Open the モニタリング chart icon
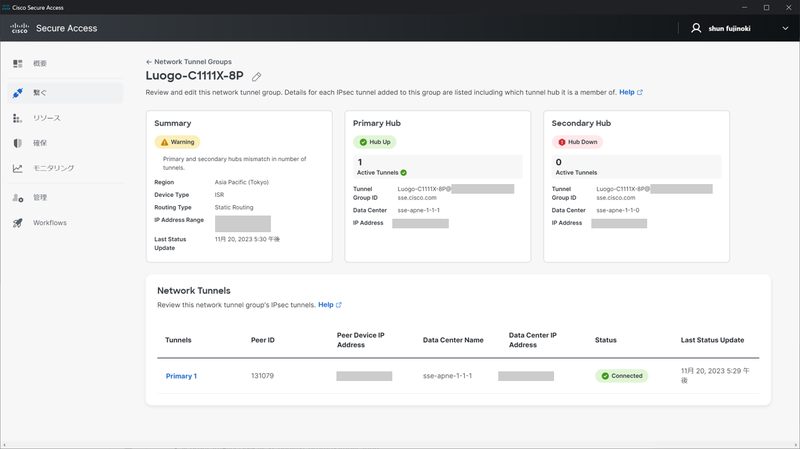The width and height of the screenshot is (800, 449). [18, 168]
